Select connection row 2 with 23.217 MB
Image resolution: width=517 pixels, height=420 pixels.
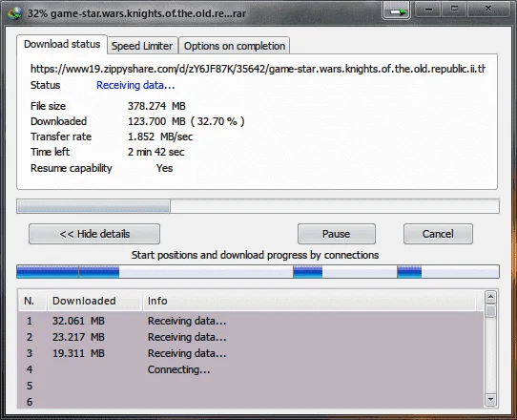coord(251,337)
